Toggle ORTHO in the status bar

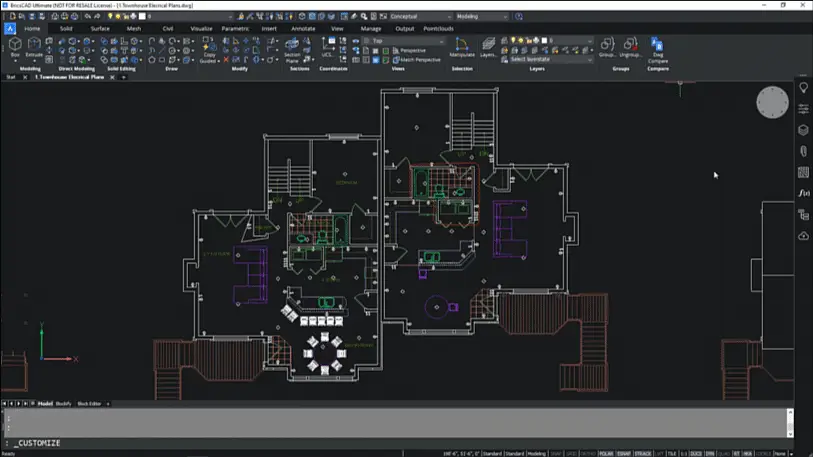(x=588, y=454)
